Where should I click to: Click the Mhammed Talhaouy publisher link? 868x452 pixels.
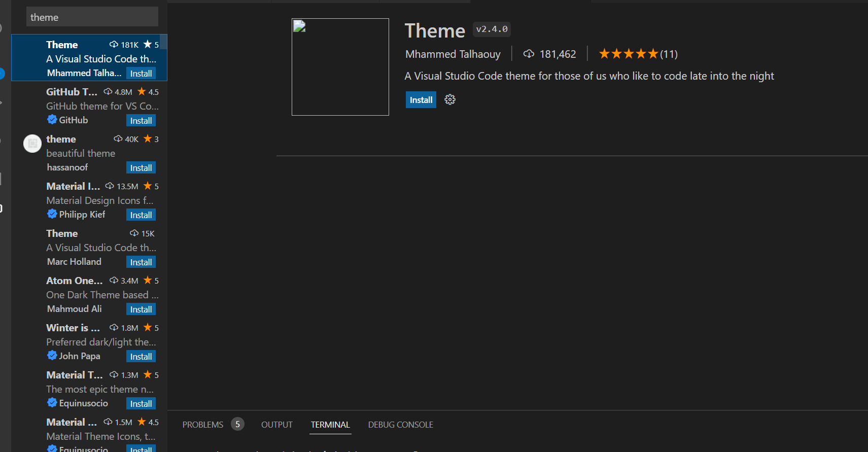(x=453, y=54)
